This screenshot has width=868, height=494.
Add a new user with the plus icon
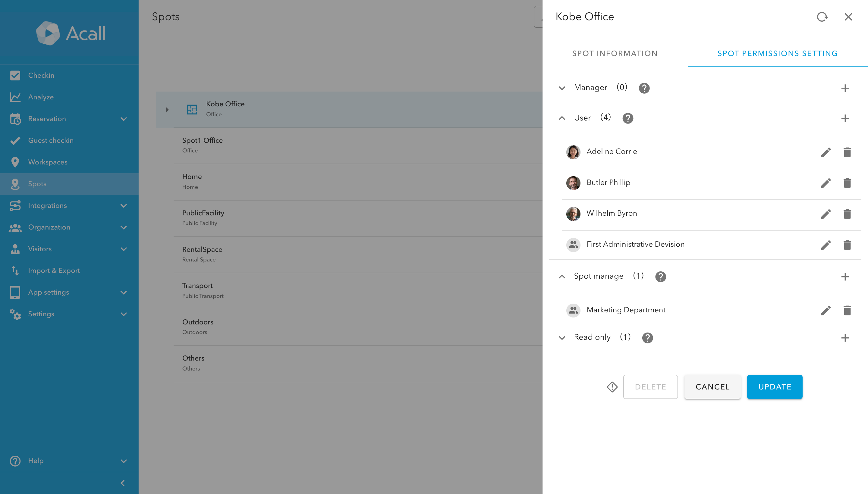pos(845,118)
